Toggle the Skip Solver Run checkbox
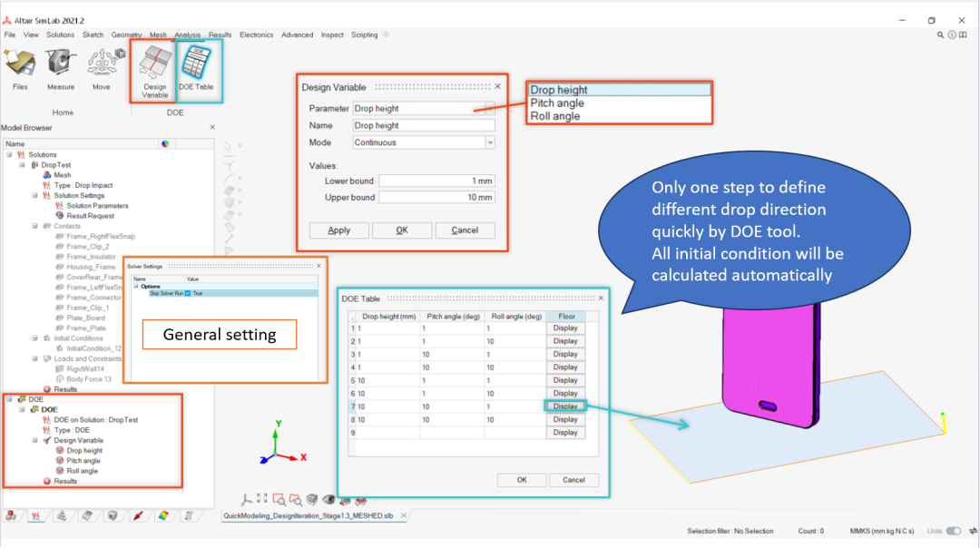Viewport: 980px width, 548px height. (188, 294)
